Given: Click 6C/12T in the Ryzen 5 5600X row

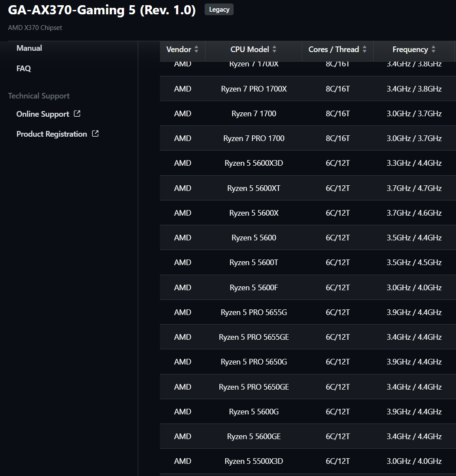Looking at the screenshot, I should (x=338, y=213).
